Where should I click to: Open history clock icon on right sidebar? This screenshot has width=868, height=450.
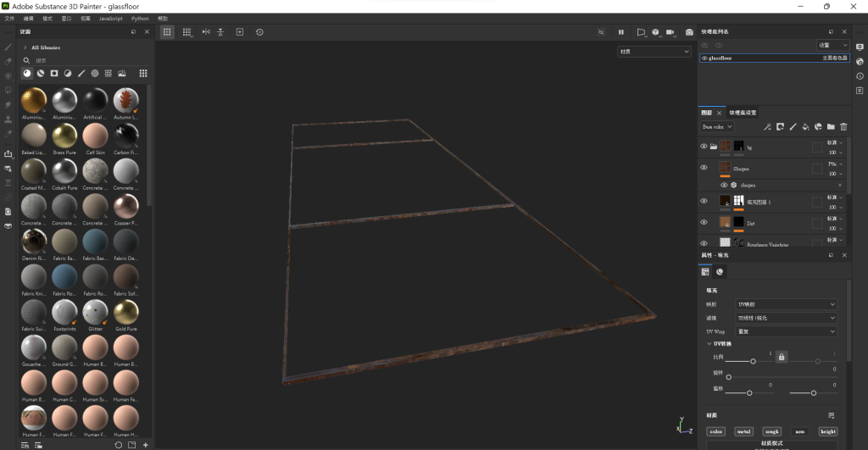click(860, 75)
